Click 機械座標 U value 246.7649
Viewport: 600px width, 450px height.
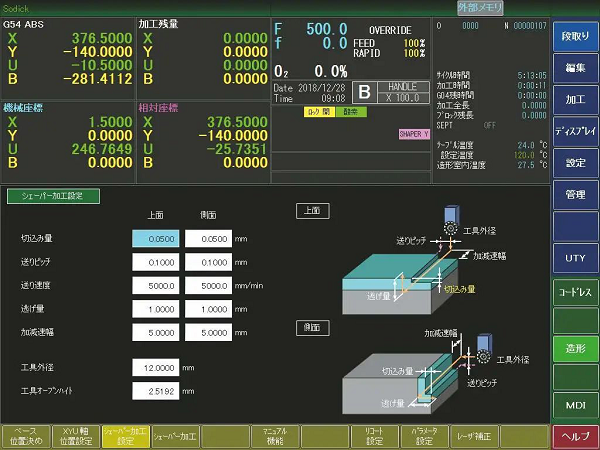point(102,149)
